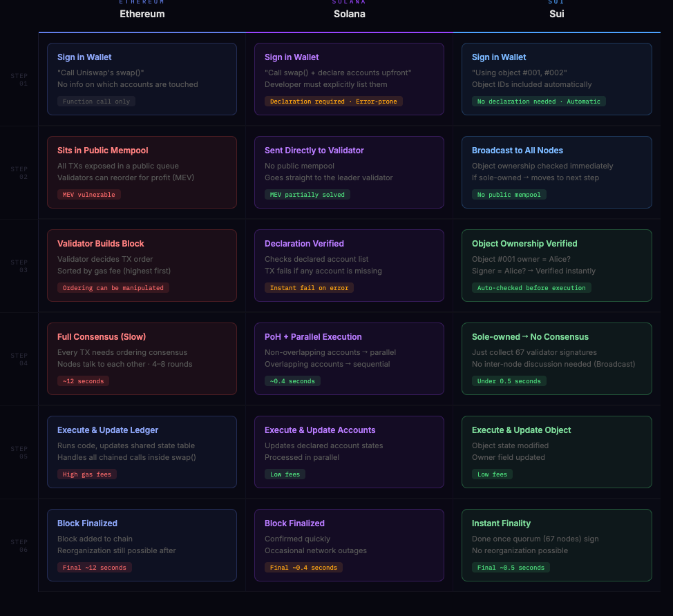Click text 'TX fails if any account is missing'
The width and height of the screenshot is (673, 616).
pyautogui.click(x=323, y=271)
